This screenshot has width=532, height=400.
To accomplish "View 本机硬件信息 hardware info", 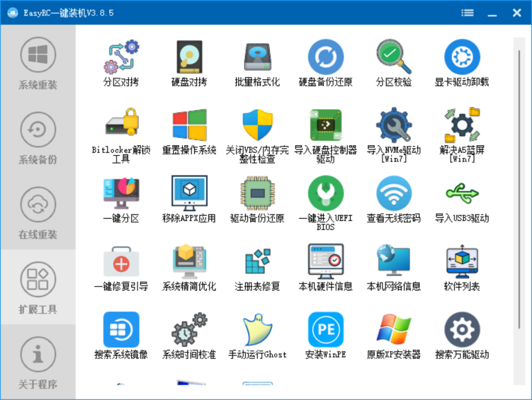I will pos(326,268).
